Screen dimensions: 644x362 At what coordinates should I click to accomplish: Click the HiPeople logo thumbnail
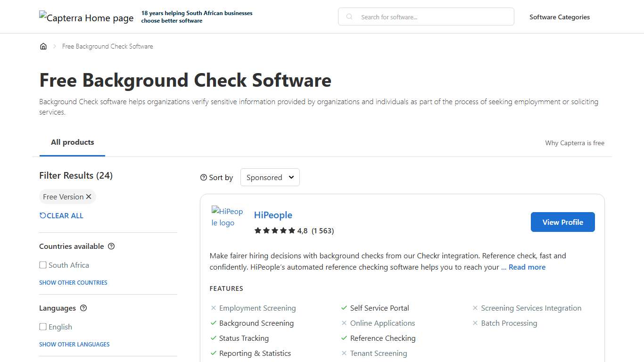(228, 217)
